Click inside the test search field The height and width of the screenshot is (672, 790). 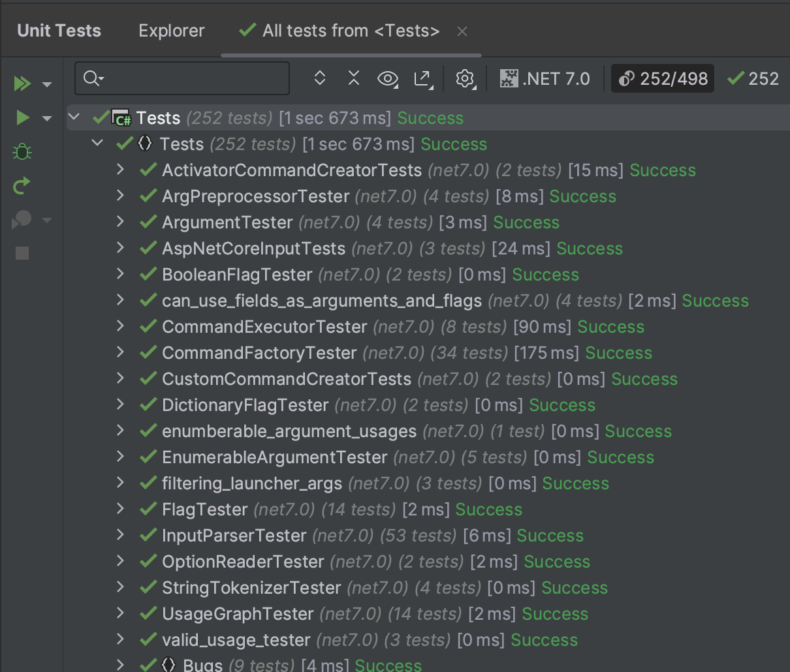183,78
